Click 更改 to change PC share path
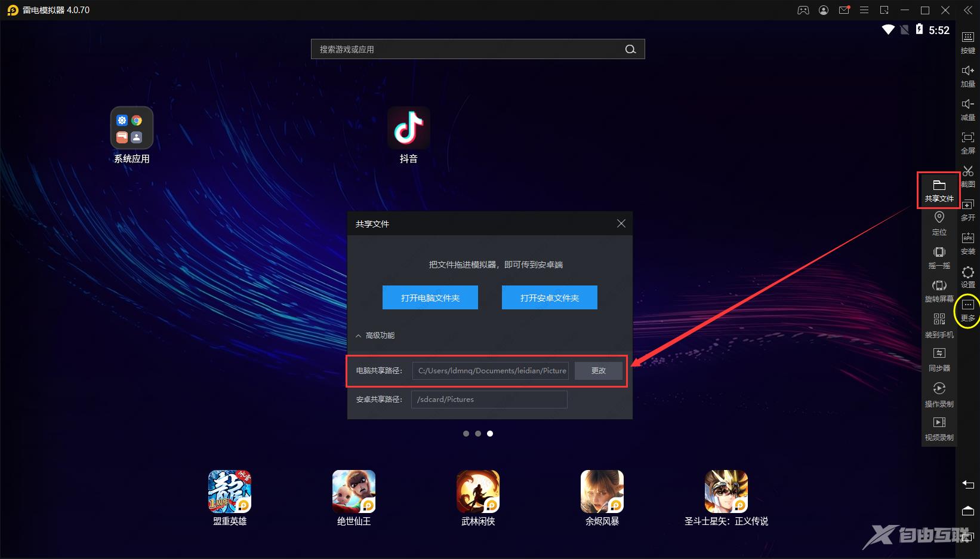 click(x=599, y=371)
